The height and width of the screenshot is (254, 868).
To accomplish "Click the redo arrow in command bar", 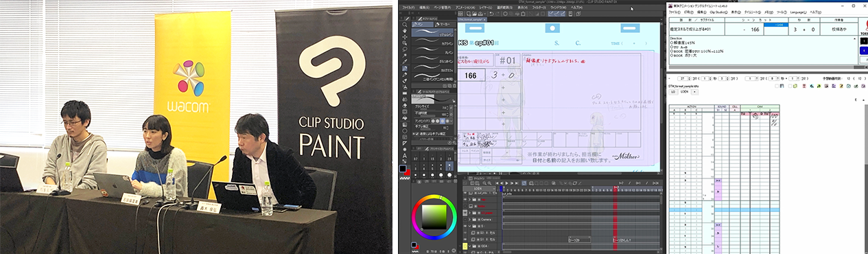I will [497, 14].
